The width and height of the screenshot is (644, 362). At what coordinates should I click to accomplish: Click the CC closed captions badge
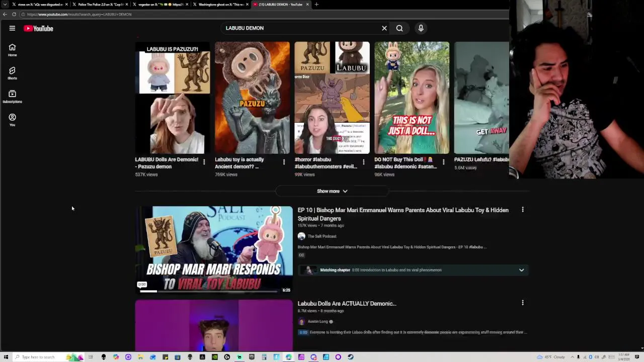tap(301, 255)
